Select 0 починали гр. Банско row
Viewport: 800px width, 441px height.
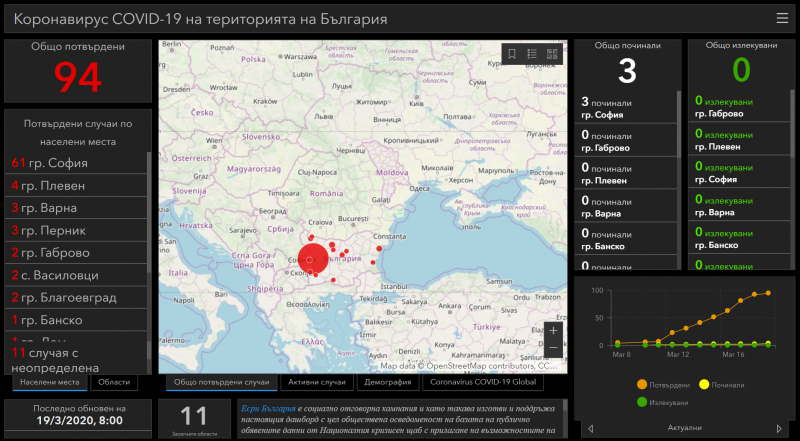[x=626, y=238]
